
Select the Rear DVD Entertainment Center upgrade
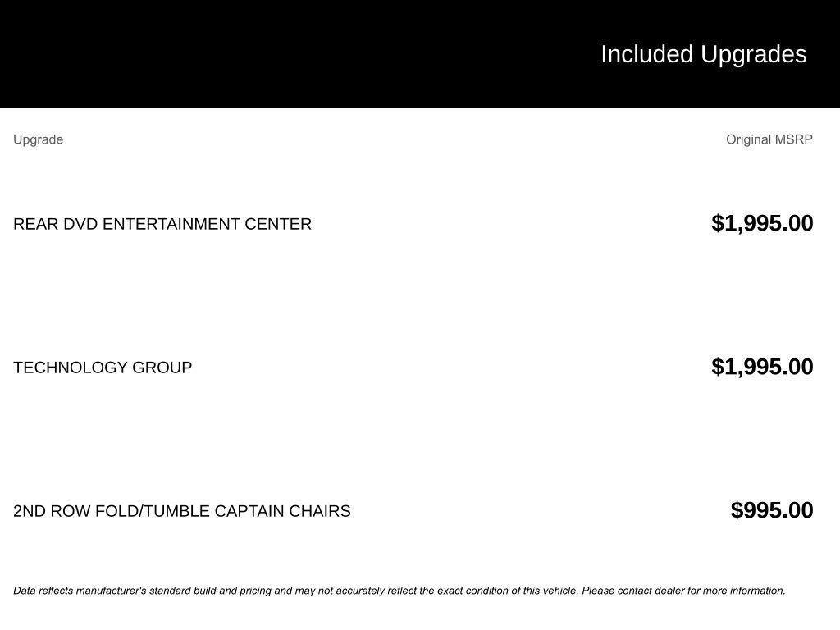coord(162,224)
